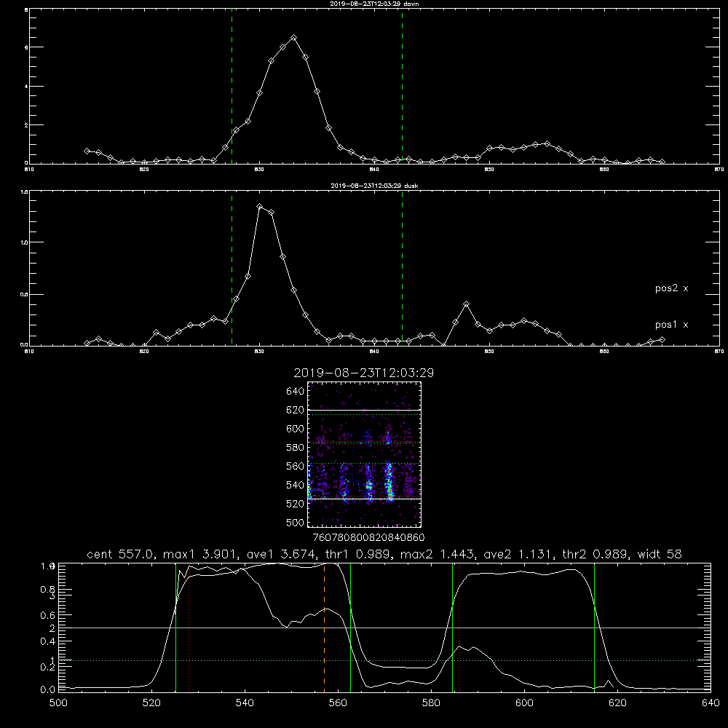The width and height of the screenshot is (728, 728).
Task: Click the dusk plot title text
Action: [x=374, y=186]
